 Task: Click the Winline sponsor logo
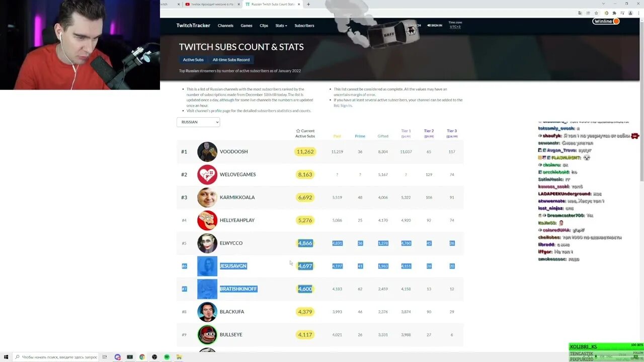tap(606, 21)
